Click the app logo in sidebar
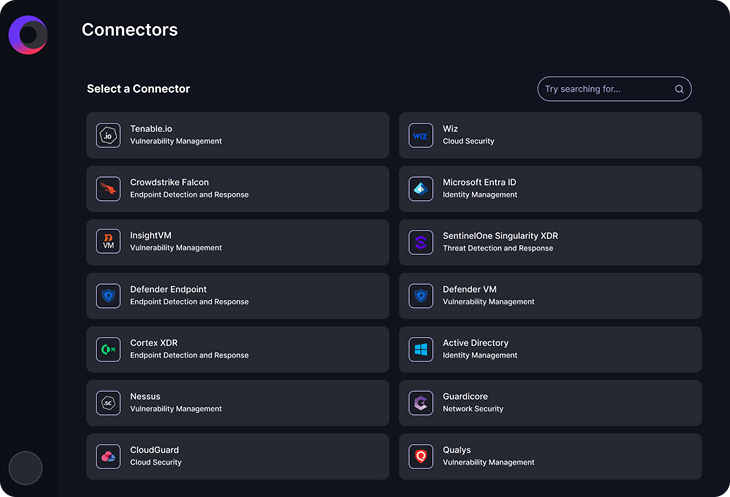 tap(28, 35)
